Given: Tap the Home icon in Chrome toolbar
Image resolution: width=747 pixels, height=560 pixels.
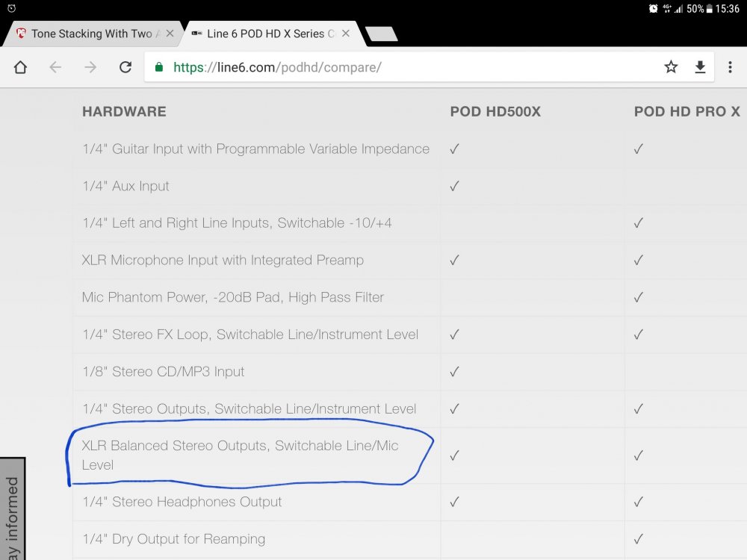Looking at the screenshot, I should 20,67.
